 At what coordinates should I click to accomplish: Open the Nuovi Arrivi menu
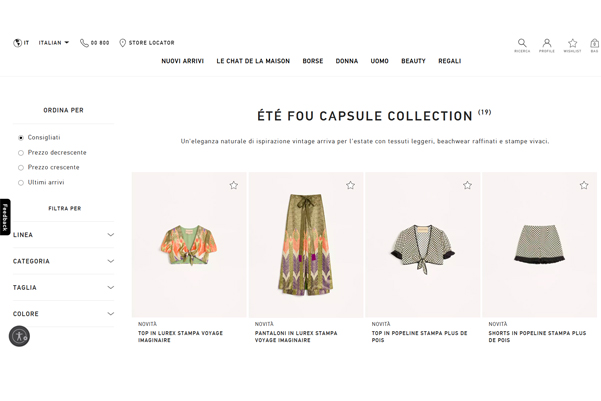click(182, 61)
